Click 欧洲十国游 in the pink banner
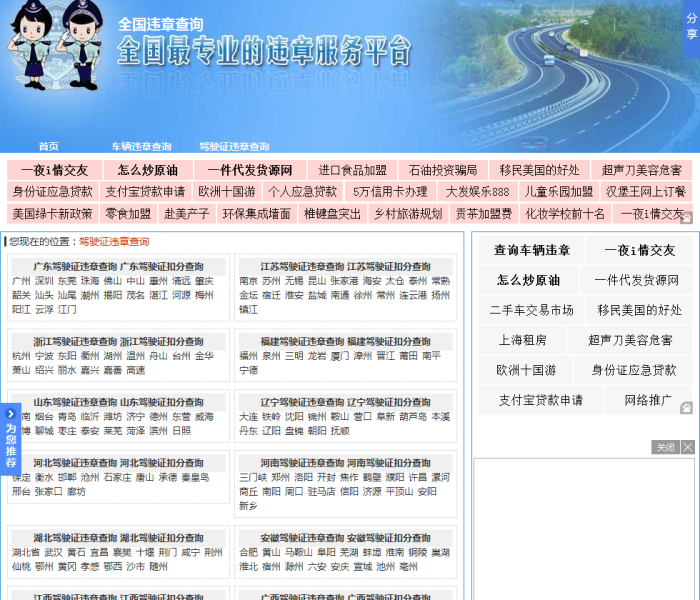 pos(227,192)
